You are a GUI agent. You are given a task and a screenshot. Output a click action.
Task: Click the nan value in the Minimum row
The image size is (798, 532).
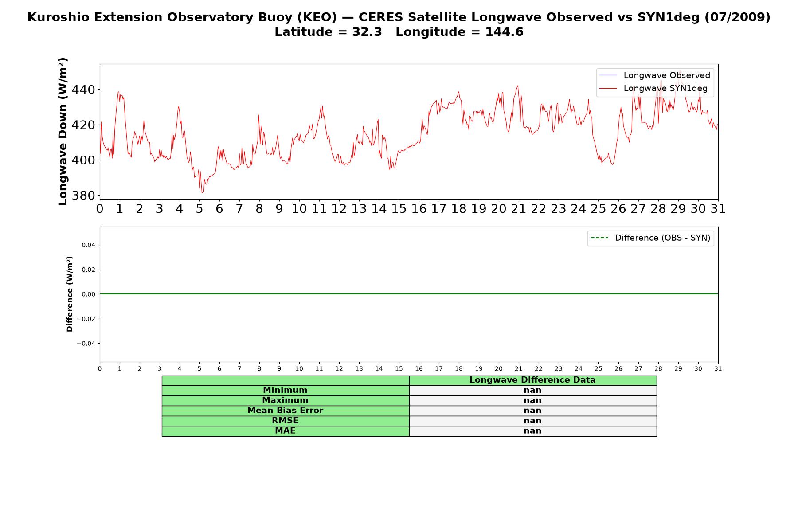click(x=532, y=390)
